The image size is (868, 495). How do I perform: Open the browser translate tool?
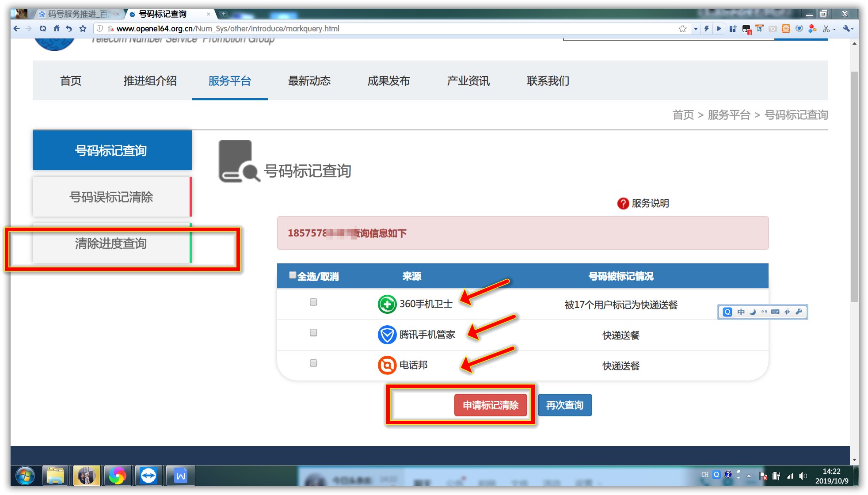(x=759, y=28)
